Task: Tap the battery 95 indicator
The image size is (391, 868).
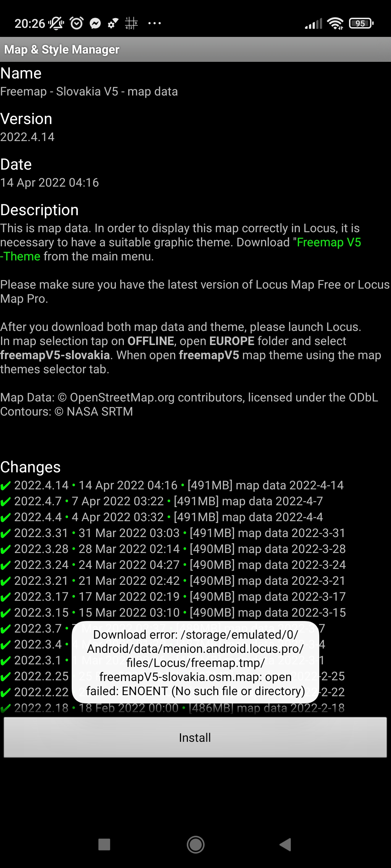Action: click(x=361, y=24)
